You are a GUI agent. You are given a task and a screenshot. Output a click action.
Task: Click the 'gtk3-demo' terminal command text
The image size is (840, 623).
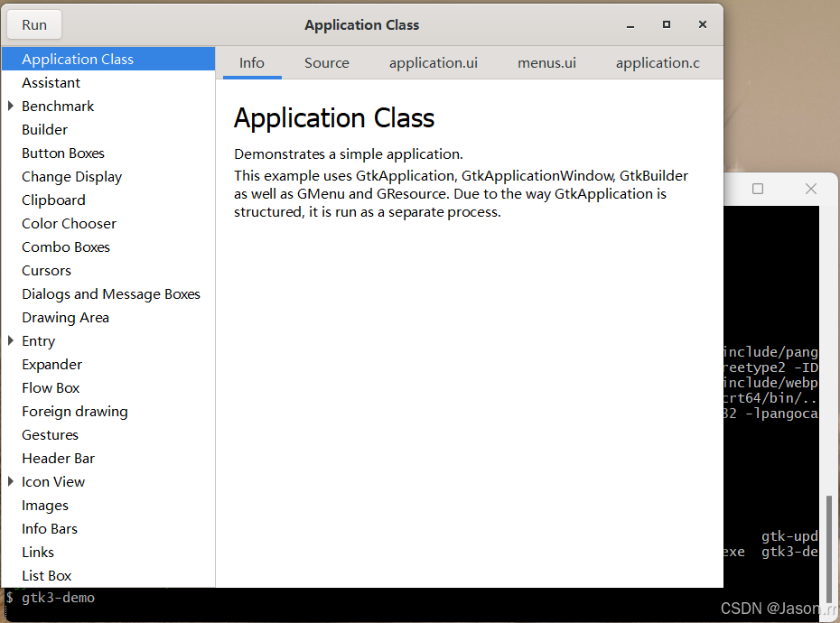(x=58, y=598)
